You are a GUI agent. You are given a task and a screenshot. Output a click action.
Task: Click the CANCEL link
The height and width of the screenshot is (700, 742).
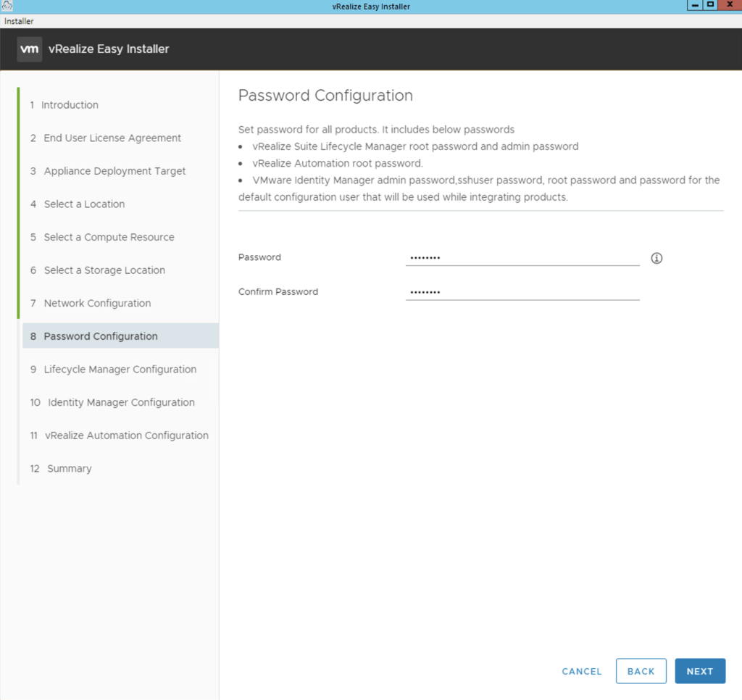point(581,671)
